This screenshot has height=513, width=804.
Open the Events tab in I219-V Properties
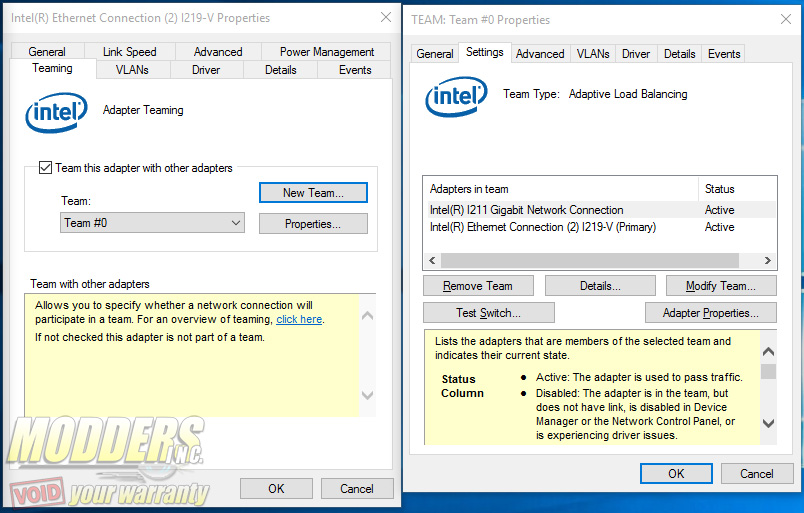pyautogui.click(x=355, y=70)
